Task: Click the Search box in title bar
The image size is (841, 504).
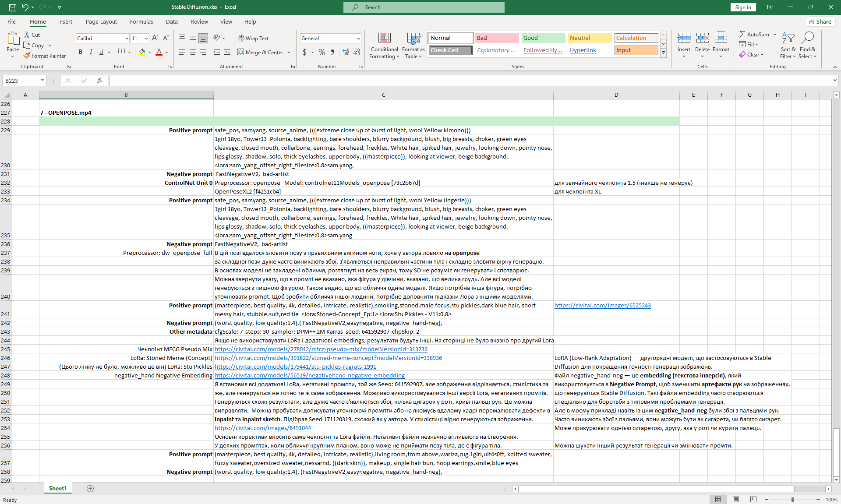Action: pyautogui.click(x=424, y=7)
